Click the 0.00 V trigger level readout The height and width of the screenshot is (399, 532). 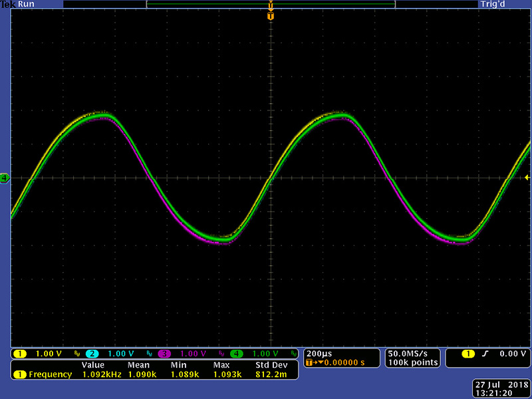tap(513, 354)
